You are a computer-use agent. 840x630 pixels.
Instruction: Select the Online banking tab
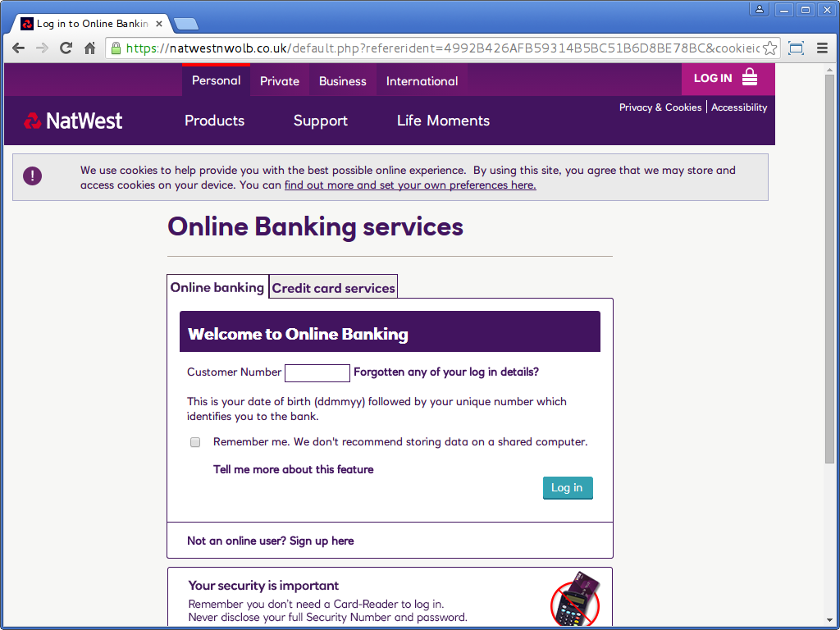pyautogui.click(x=217, y=287)
